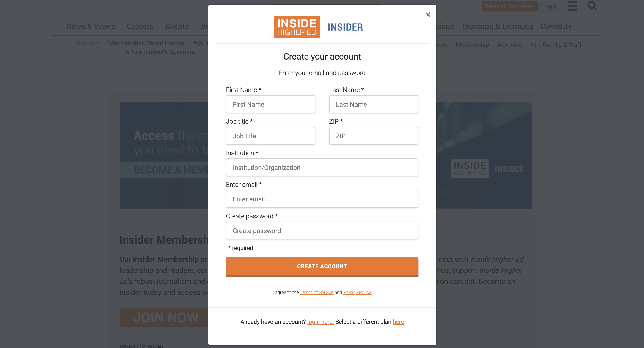Image resolution: width=644 pixels, height=348 pixels.
Task: Open the Teaching & Learning section
Action: pyautogui.click(x=497, y=26)
